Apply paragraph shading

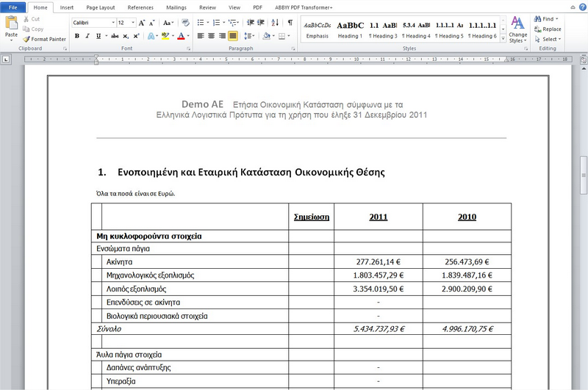(266, 36)
